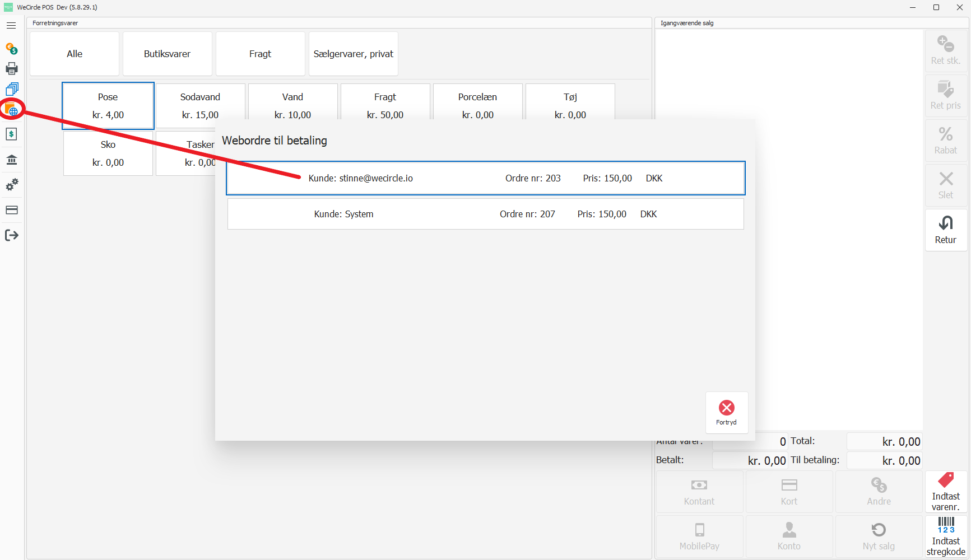The width and height of the screenshot is (971, 560).
Task: Click the bank building icon in the sidebar
Action: [11, 160]
